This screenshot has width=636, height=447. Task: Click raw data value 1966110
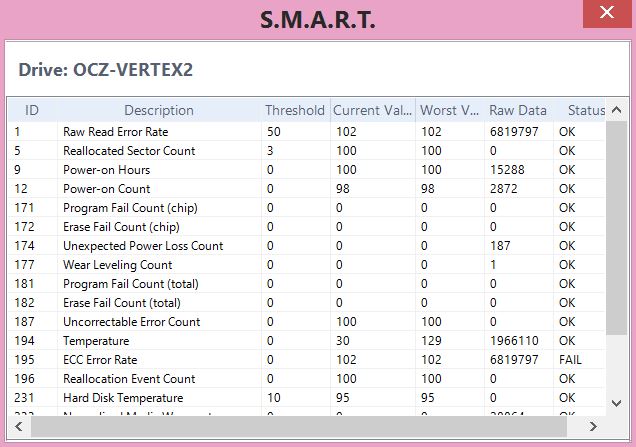(514, 341)
